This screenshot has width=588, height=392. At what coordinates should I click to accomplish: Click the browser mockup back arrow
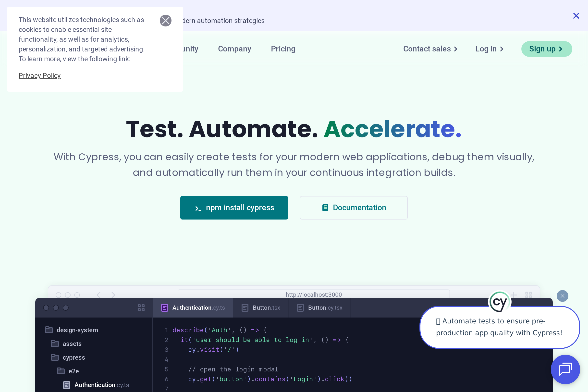point(99,295)
